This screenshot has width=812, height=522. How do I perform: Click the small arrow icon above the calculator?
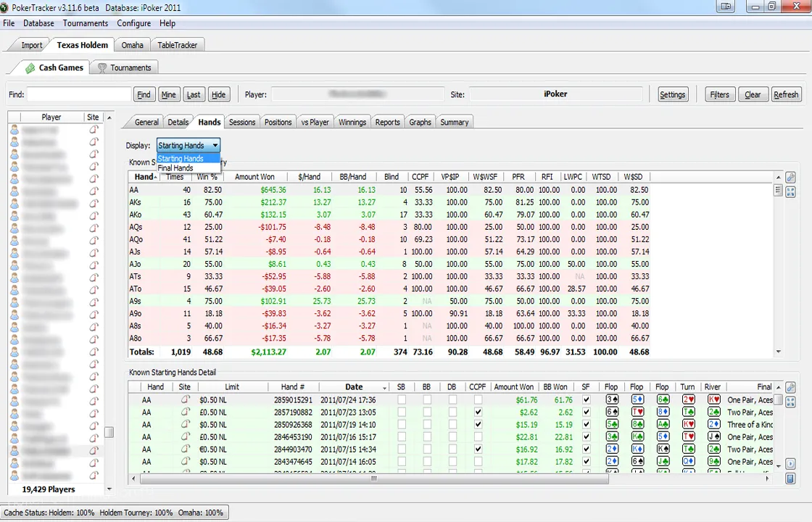point(790,464)
